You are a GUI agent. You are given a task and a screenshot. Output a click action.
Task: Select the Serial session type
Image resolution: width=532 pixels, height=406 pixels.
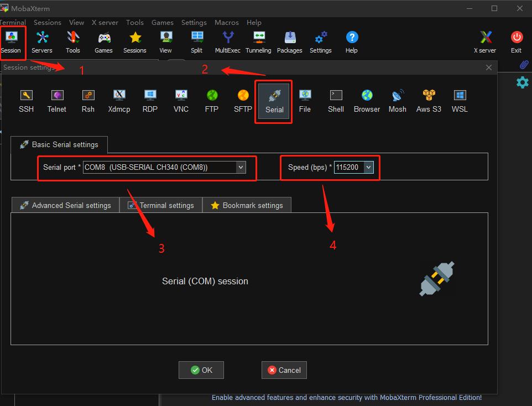[x=274, y=101]
